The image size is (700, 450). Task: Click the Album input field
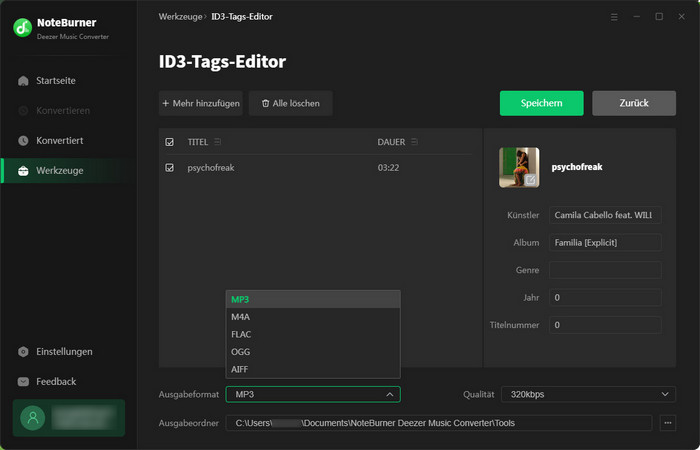(x=605, y=243)
